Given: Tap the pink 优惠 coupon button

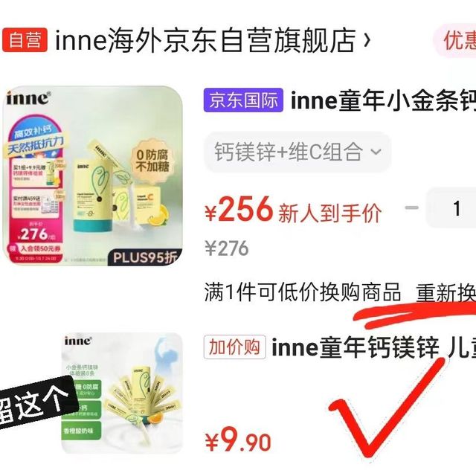Looking at the screenshot, I should click(x=455, y=40).
